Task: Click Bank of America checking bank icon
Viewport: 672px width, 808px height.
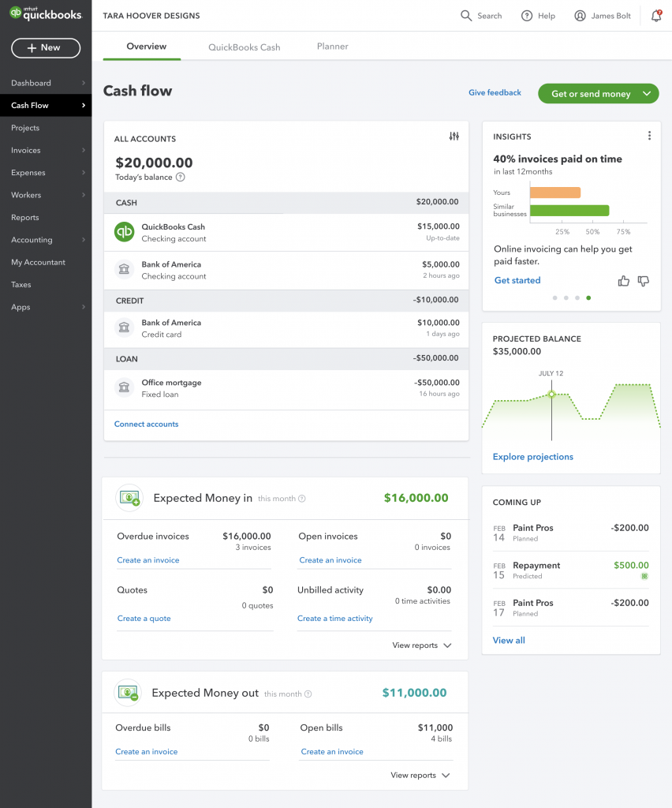Action: (124, 270)
